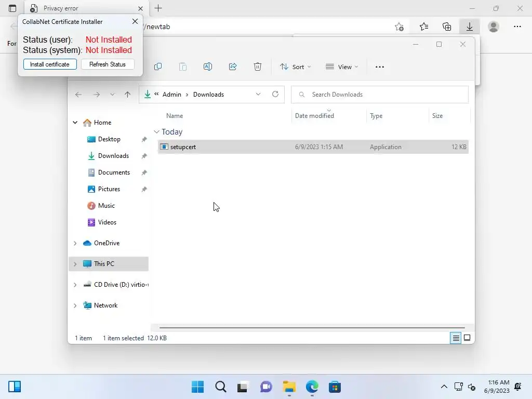Open Pictures in the navigation pane
This screenshot has height=399, width=532.
109,189
